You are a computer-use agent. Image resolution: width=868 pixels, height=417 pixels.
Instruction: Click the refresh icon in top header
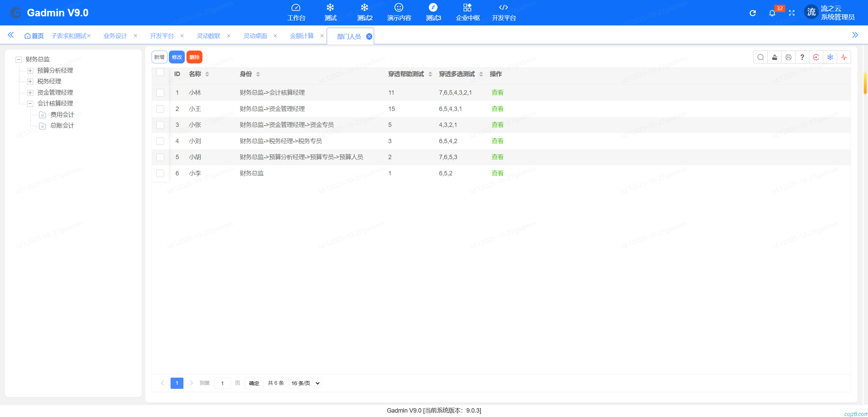[x=753, y=13]
